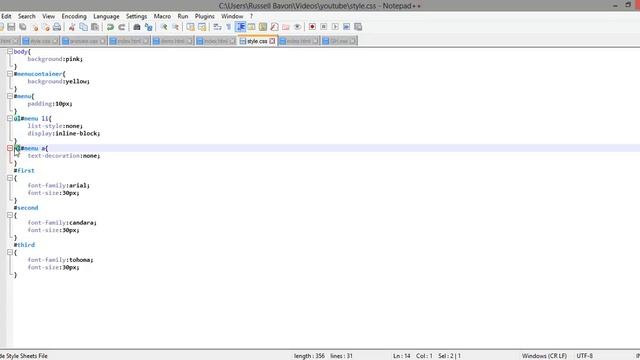Open the Plugins menu

coord(204,16)
